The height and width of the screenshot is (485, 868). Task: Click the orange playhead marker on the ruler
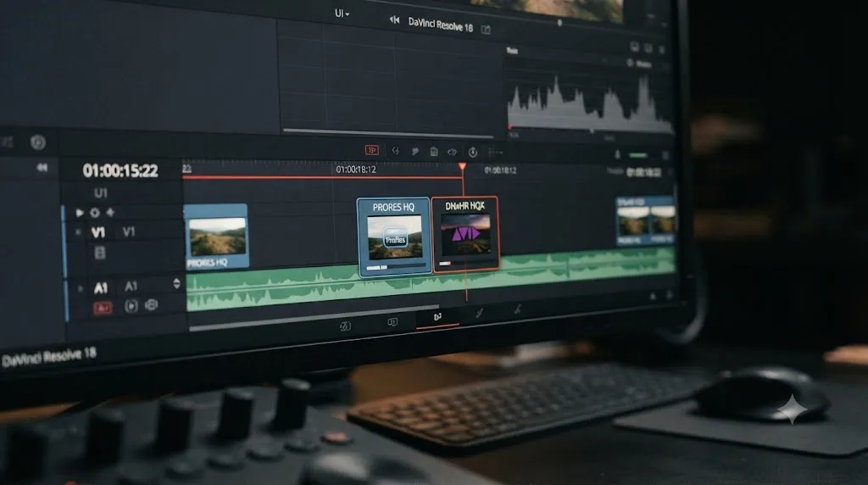[462, 166]
